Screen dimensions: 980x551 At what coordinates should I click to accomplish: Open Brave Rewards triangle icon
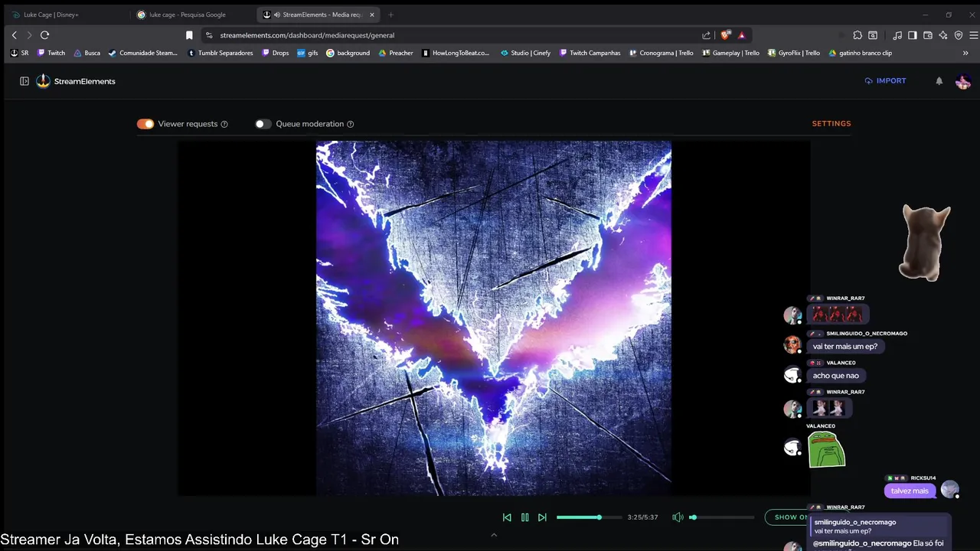pos(742,35)
